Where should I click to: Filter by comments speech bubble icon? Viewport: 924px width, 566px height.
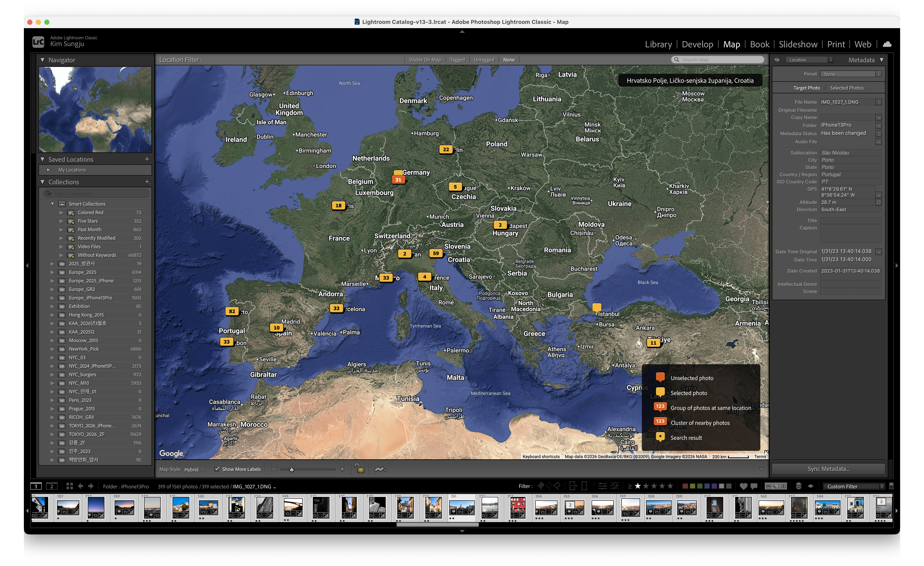(x=754, y=486)
